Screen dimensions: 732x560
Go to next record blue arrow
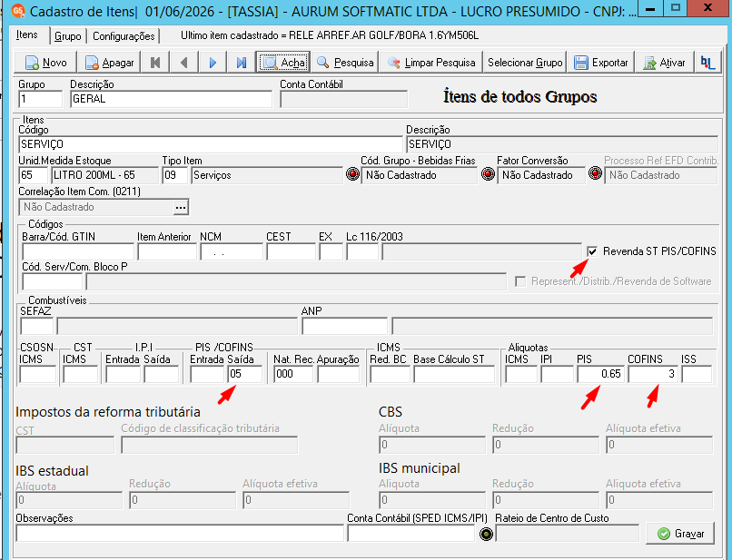[x=213, y=63]
